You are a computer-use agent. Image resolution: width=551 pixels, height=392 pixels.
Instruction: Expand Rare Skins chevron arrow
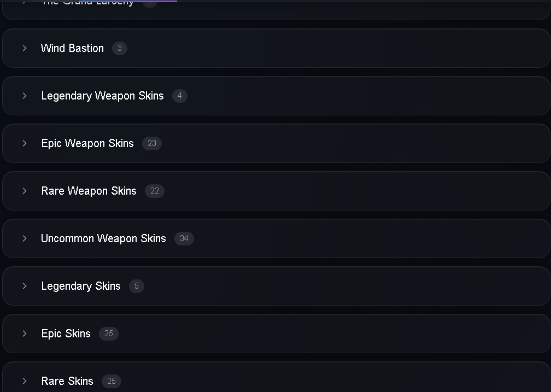pos(24,381)
